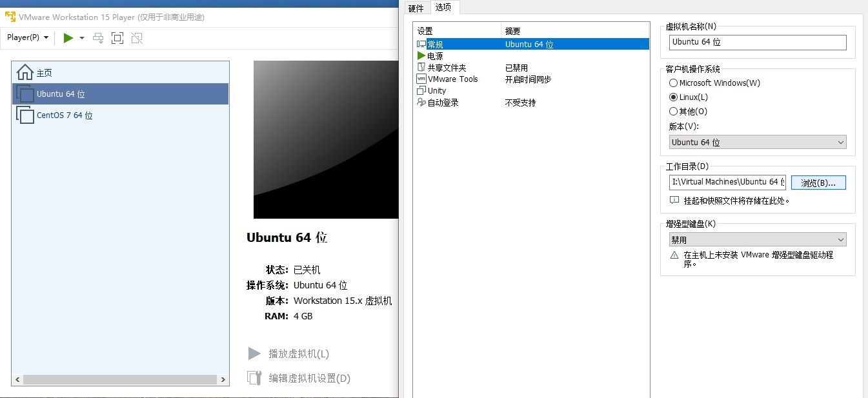Click the 工作目录 path input field

(x=727, y=182)
